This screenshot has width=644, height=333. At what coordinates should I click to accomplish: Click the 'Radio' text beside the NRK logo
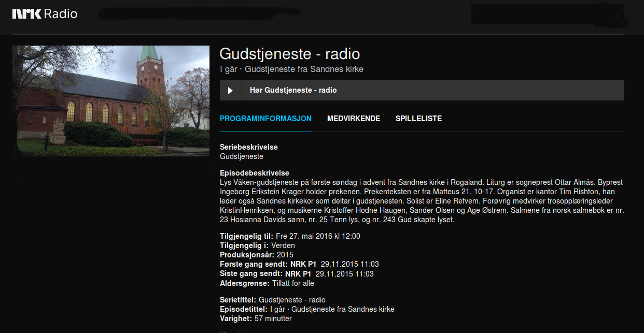coord(61,14)
